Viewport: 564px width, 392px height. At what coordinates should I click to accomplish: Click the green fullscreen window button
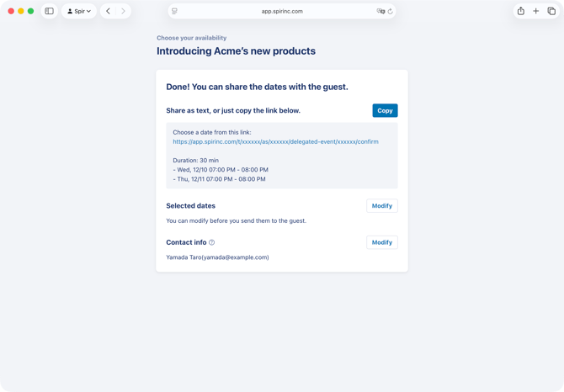point(31,11)
